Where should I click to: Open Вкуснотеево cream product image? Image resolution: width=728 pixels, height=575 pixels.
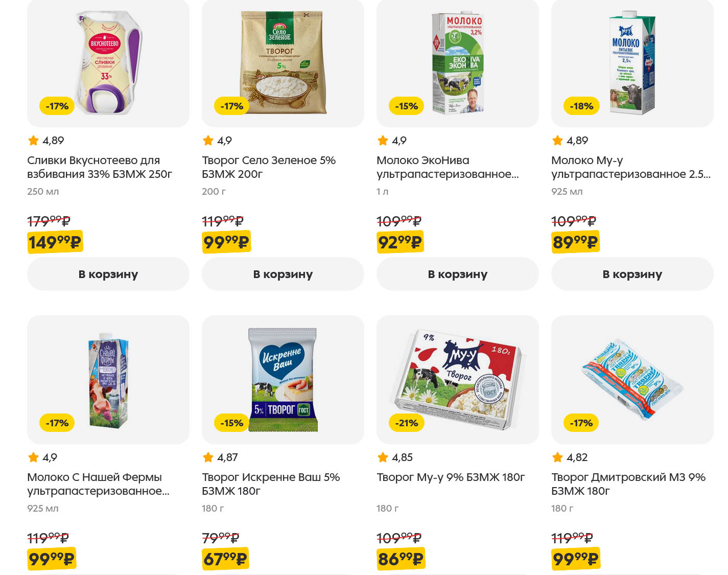[108, 61]
